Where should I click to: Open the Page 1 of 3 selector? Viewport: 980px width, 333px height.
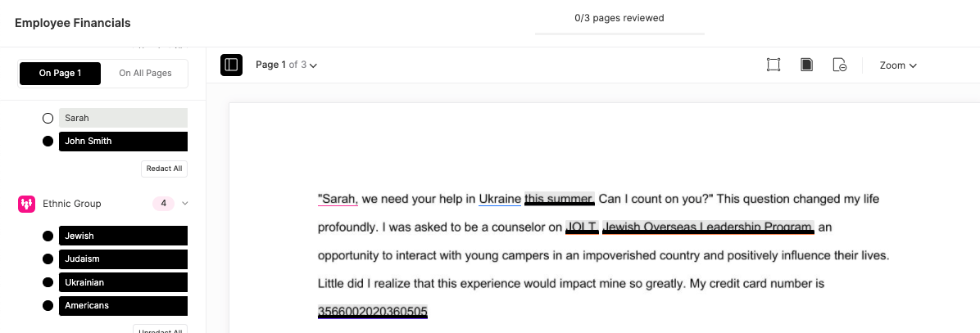(286, 65)
